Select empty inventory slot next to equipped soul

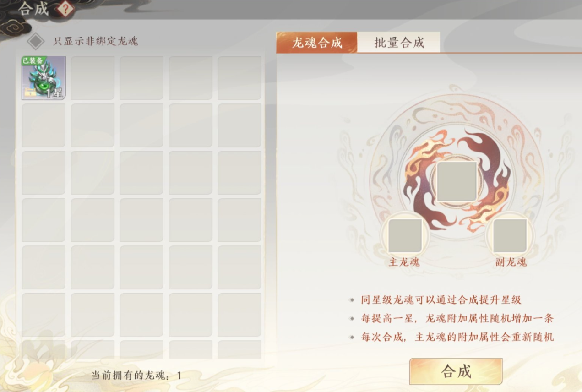92,78
